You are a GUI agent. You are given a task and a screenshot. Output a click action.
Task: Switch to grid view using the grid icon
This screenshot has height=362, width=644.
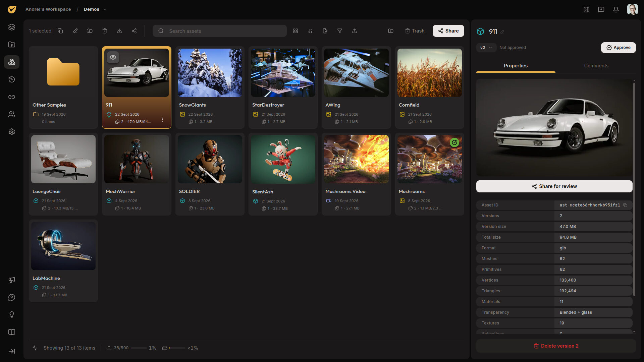296,31
